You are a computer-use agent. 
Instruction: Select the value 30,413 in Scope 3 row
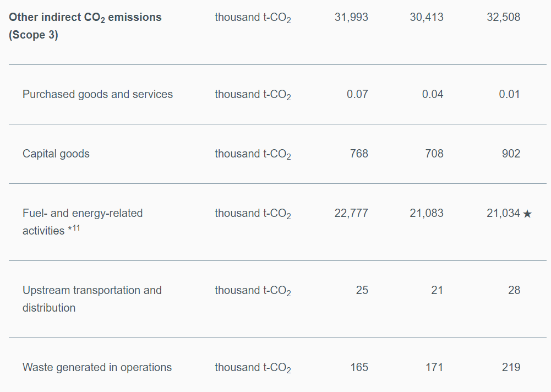coord(427,17)
